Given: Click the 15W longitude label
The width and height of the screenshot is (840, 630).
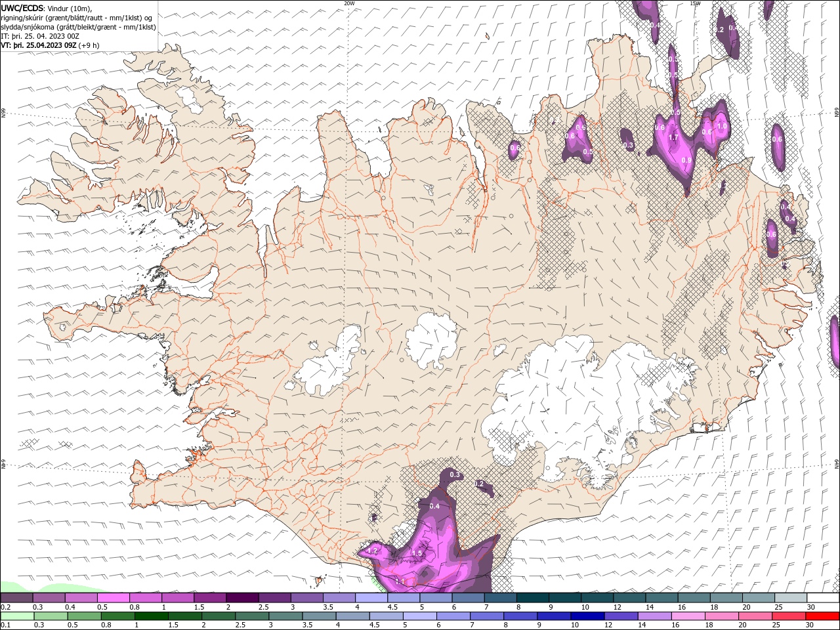Looking at the screenshot, I should coord(695,3).
